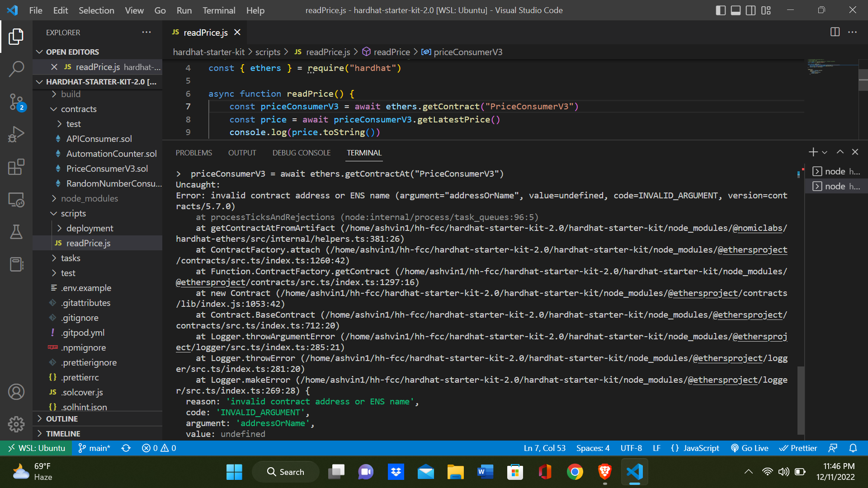Image resolution: width=868 pixels, height=488 pixels.
Task: Open Customize Layout icon
Action: tap(766, 10)
